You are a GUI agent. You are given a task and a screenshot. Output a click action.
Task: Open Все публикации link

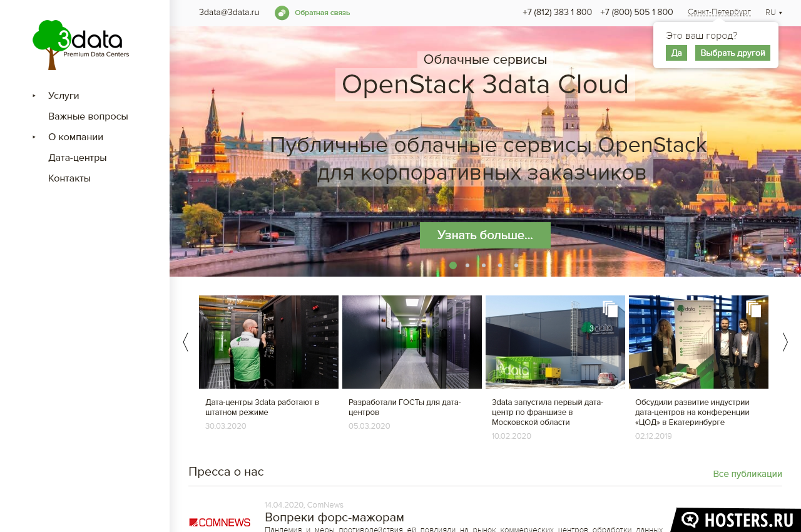click(747, 474)
